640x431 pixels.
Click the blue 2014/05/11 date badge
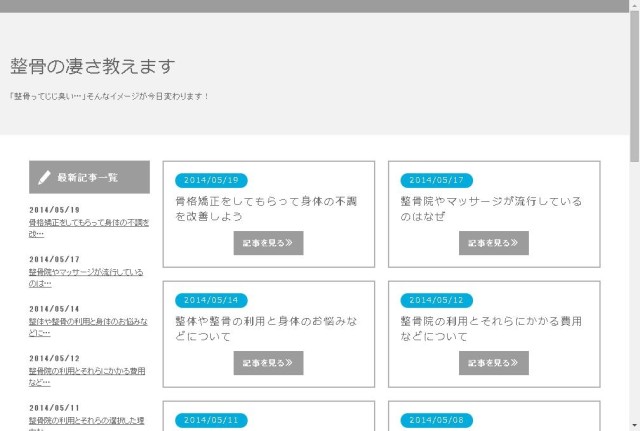click(x=211, y=420)
